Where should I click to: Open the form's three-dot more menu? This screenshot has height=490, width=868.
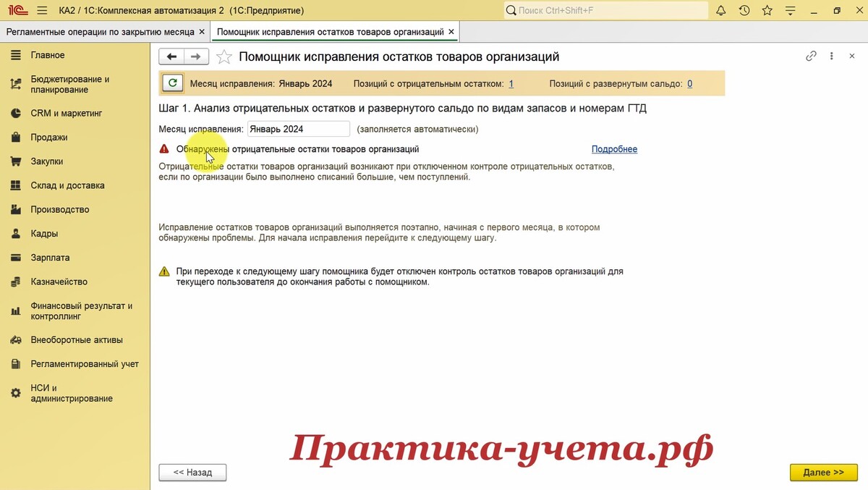click(x=832, y=56)
